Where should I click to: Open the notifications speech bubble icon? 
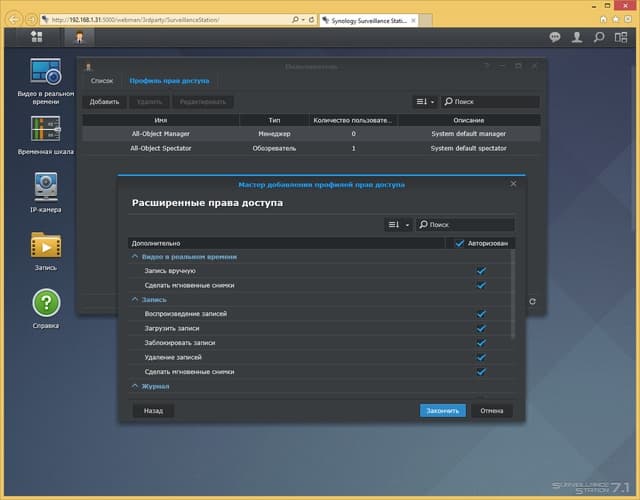click(554, 37)
